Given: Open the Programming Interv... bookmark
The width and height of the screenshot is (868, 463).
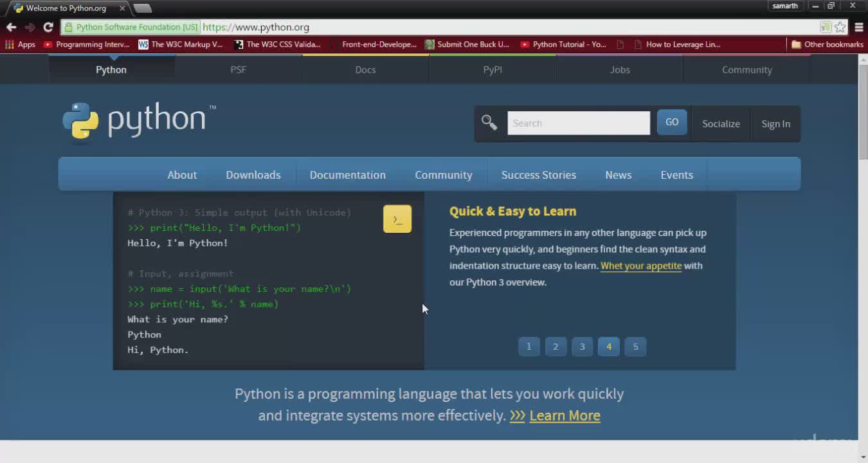Looking at the screenshot, I should [x=86, y=44].
